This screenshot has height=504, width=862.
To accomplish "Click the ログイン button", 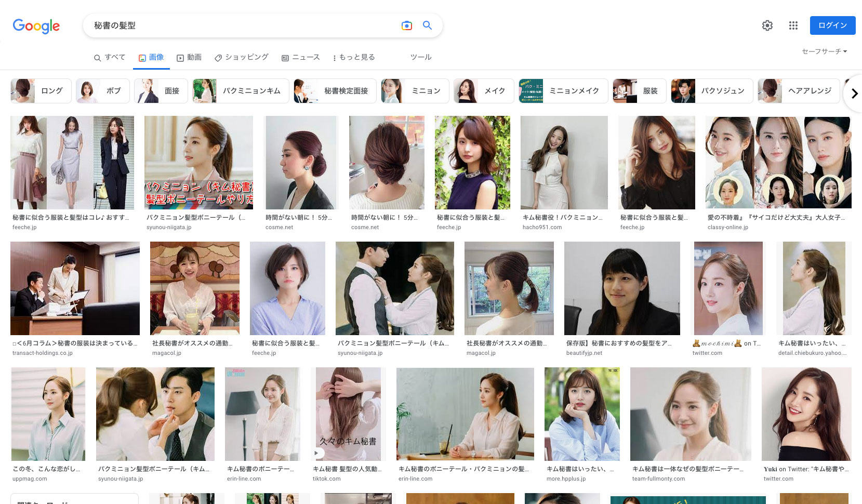I will tap(832, 25).
